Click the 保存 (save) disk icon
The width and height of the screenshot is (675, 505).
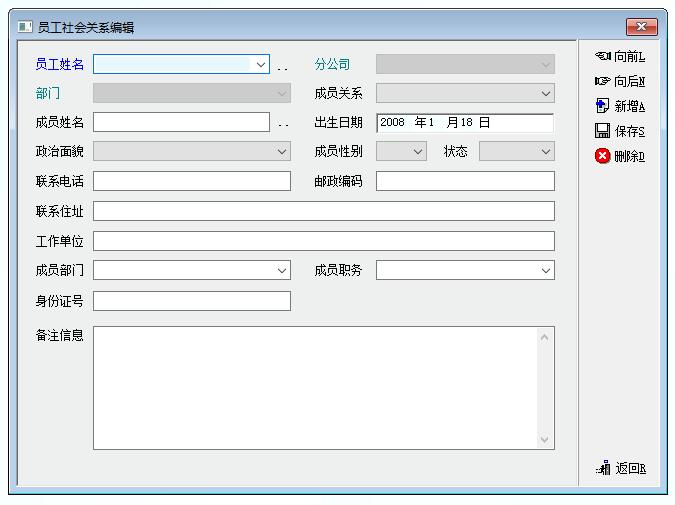point(602,131)
